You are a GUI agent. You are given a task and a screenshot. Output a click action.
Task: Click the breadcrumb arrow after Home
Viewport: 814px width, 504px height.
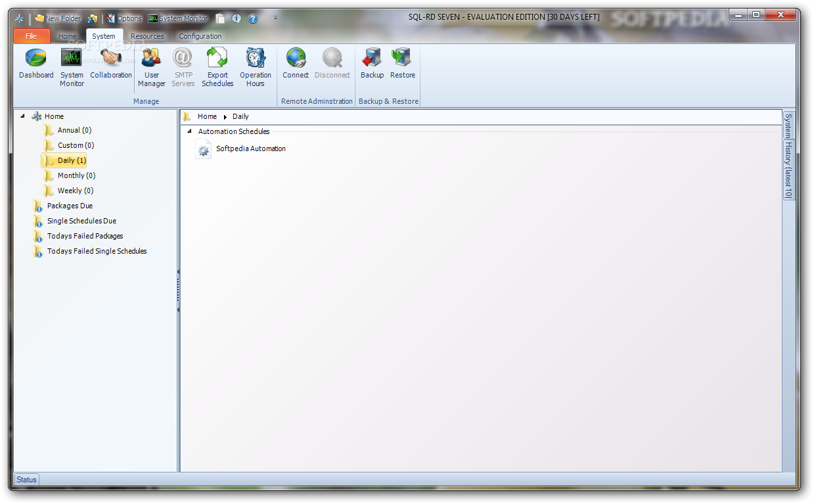(225, 117)
